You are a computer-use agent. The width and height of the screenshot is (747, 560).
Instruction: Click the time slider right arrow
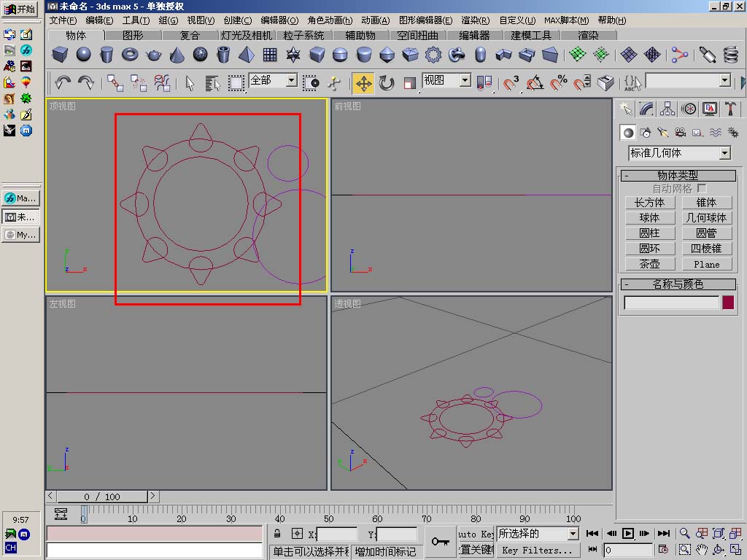pyautogui.click(x=153, y=496)
